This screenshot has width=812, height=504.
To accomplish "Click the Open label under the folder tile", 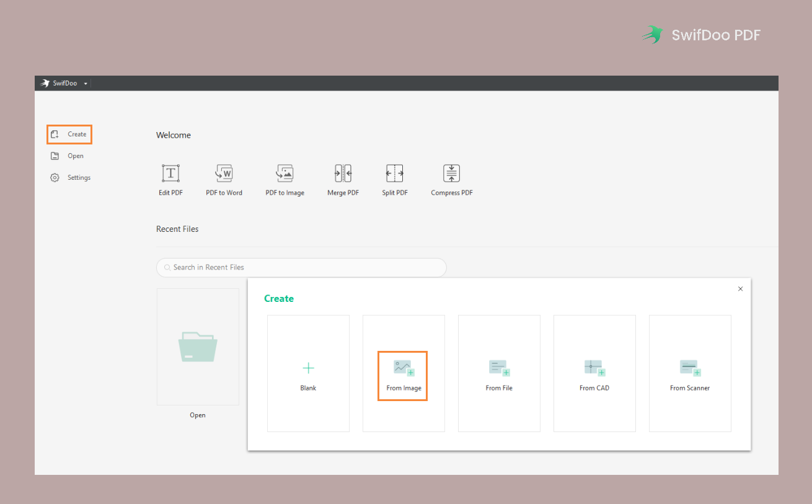I will click(x=198, y=415).
